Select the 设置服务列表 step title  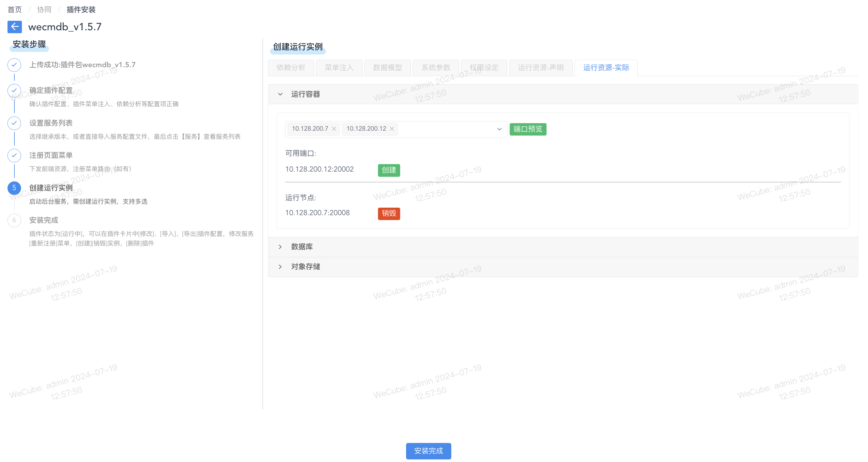pyautogui.click(x=51, y=123)
